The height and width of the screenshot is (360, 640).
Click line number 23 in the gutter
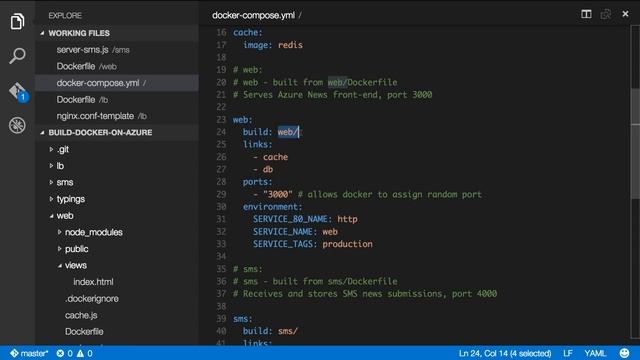click(x=221, y=120)
